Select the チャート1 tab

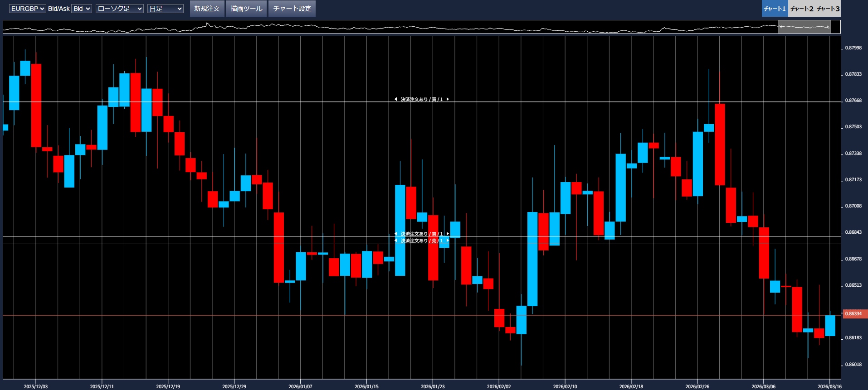click(775, 9)
